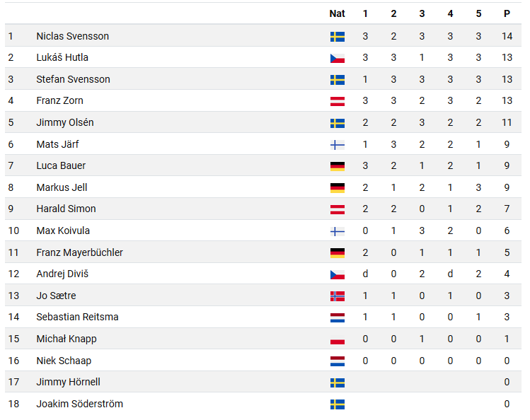The width and height of the screenshot is (530, 420).
Task: Click Franz Mayerbüchler's name
Action: tap(79, 252)
